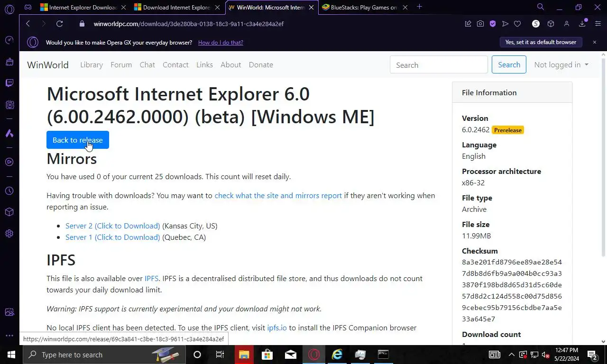Close the WinWorld tab
607x364 pixels.
tap(311, 7)
